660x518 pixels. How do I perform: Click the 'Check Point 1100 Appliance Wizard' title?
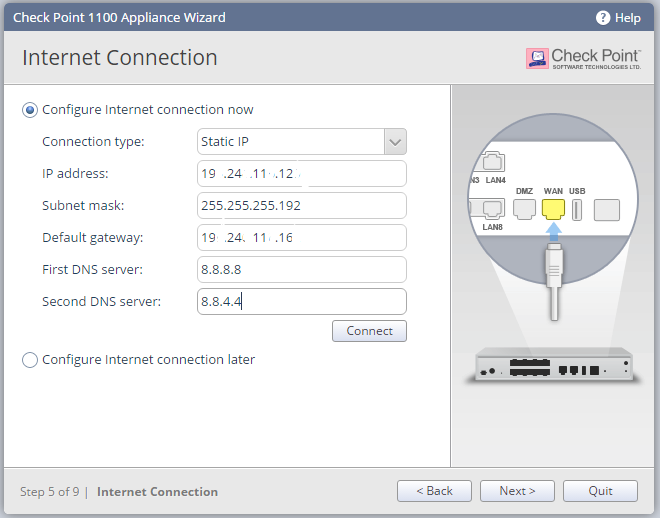(x=119, y=18)
